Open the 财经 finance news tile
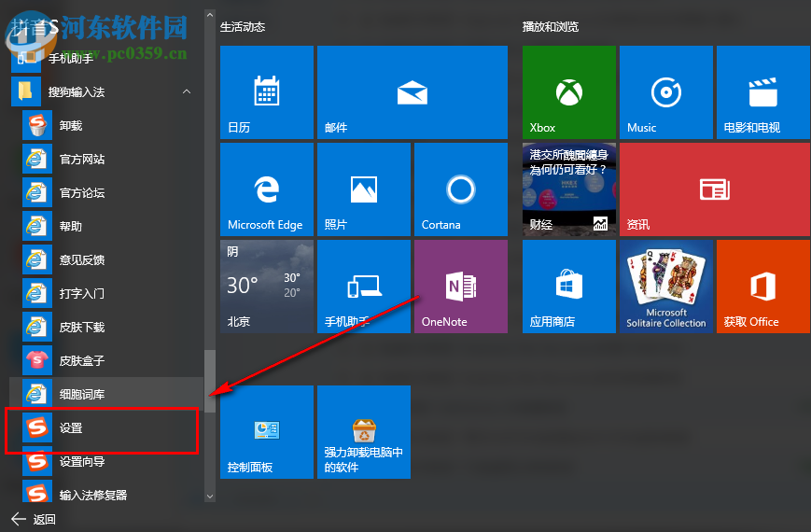Image resolution: width=811 pixels, height=532 pixels. pyautogui.click(x=569, y=189)
